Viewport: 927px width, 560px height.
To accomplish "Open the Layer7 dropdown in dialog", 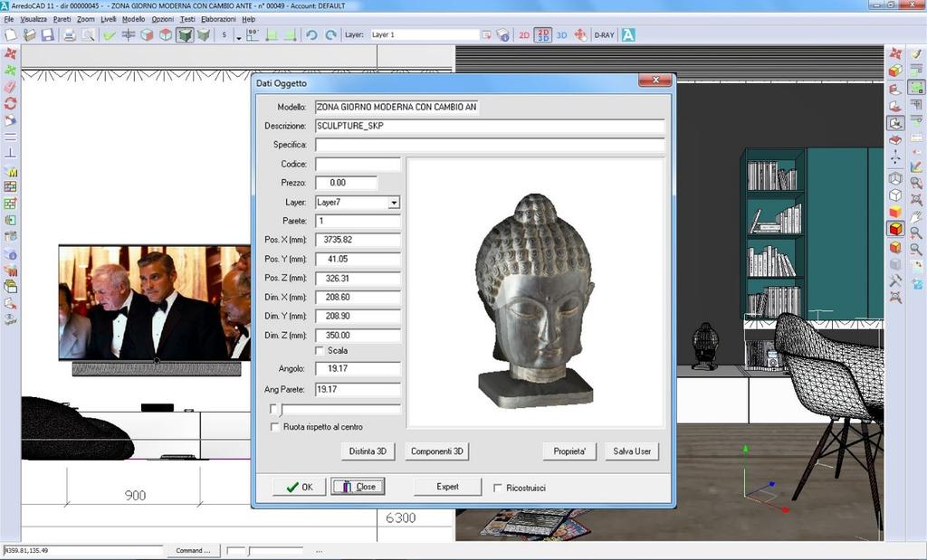I will pos(394,203).
